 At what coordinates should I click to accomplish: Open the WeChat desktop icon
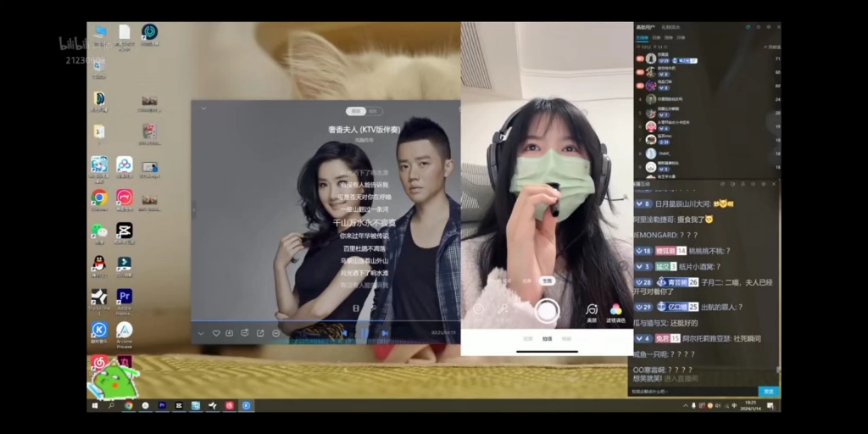[x=100, y=234]
